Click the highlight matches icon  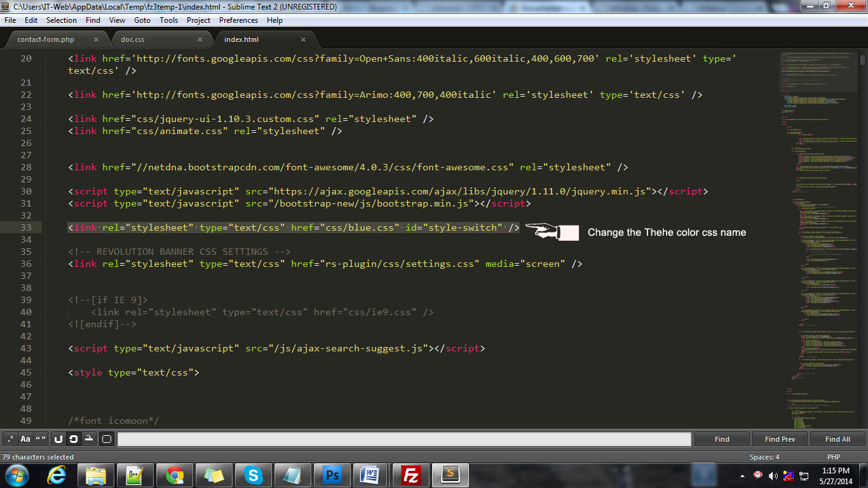(x=107, y=439)
